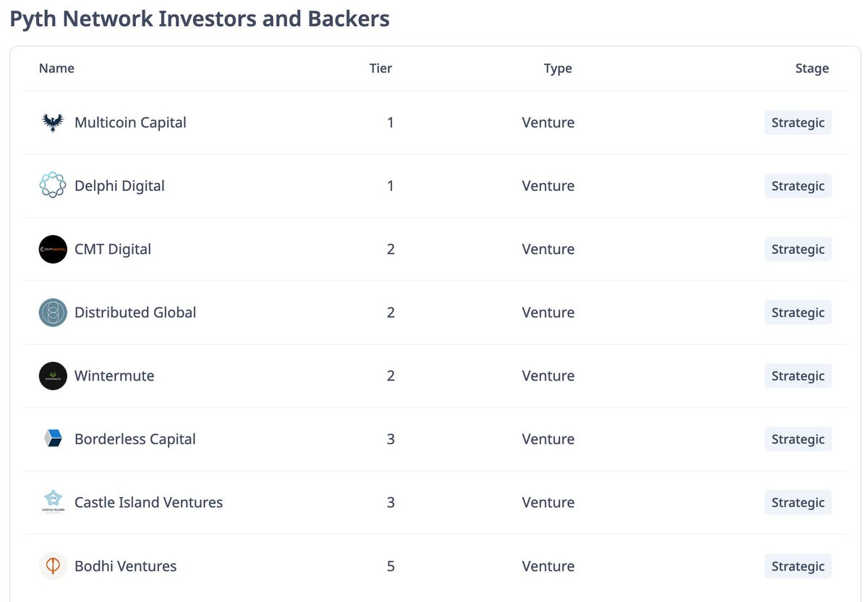The image size is (868, 602).
Task: Sort by the Name column header
Action: (56, 68)
